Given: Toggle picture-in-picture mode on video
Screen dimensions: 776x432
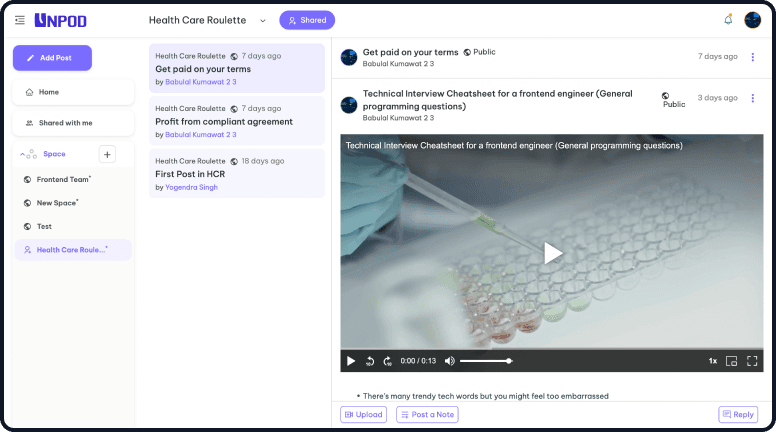Looking at the screenshot, I should pos(731,361).
